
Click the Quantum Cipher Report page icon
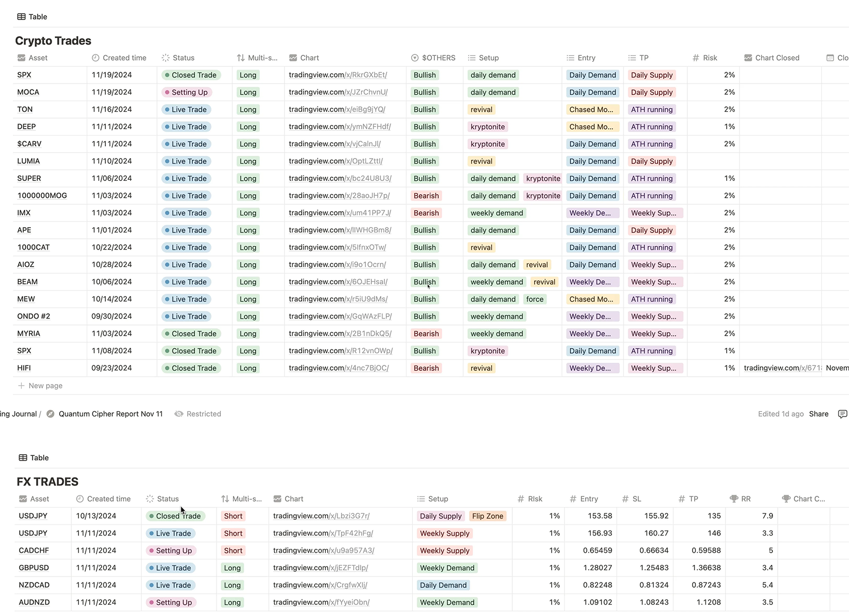pos(51,414)
